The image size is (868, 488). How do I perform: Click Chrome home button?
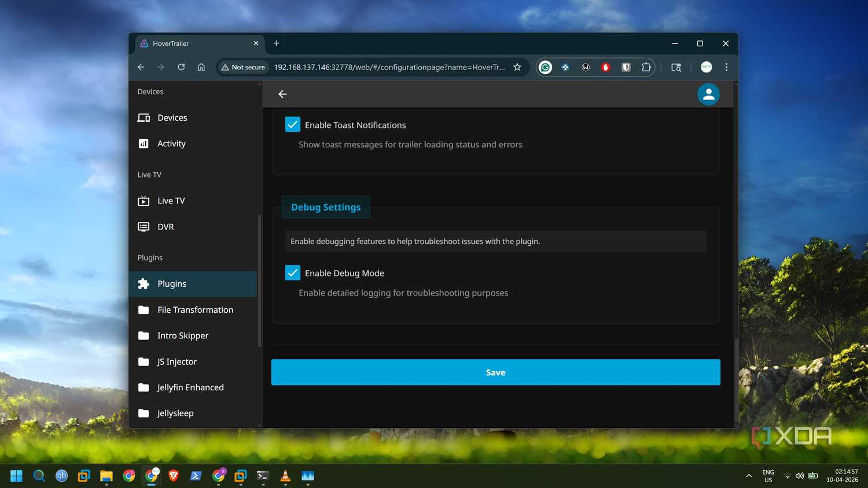coord(201,67)
